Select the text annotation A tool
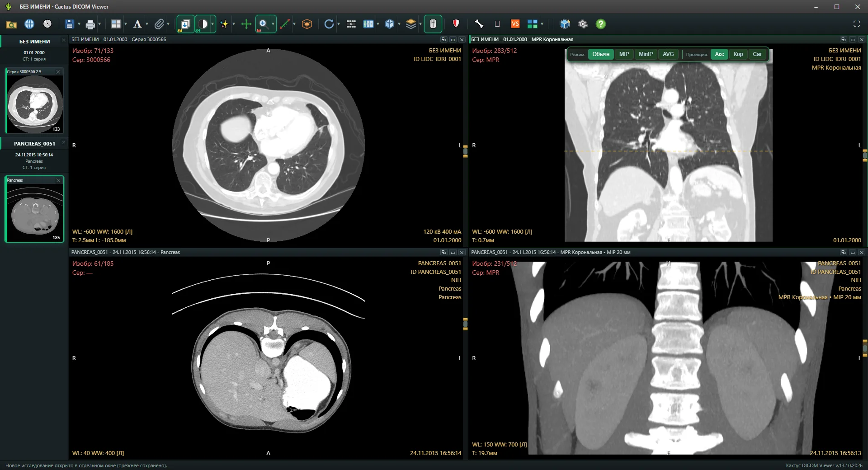The height and width of the screenshot is (470, 868). click(x=137, y=24)
